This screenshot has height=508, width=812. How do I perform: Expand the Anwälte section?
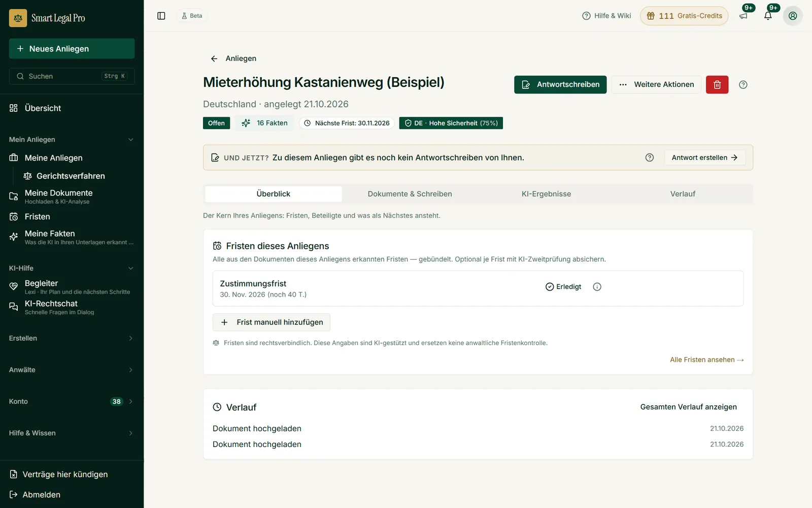[x=72, y=370]
